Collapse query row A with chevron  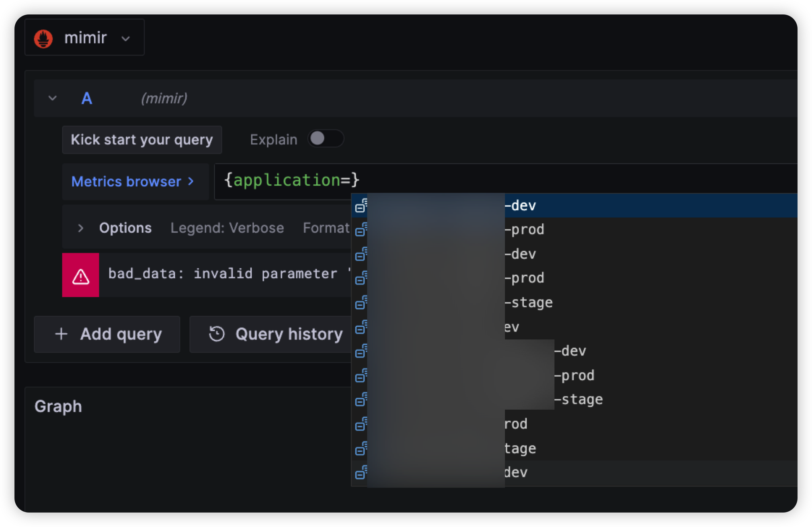pyautogui.click(x=52, y=98)
